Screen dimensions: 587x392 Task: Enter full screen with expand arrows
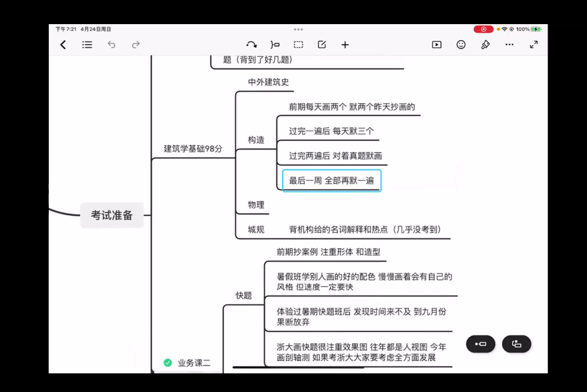tap(534, 45)
